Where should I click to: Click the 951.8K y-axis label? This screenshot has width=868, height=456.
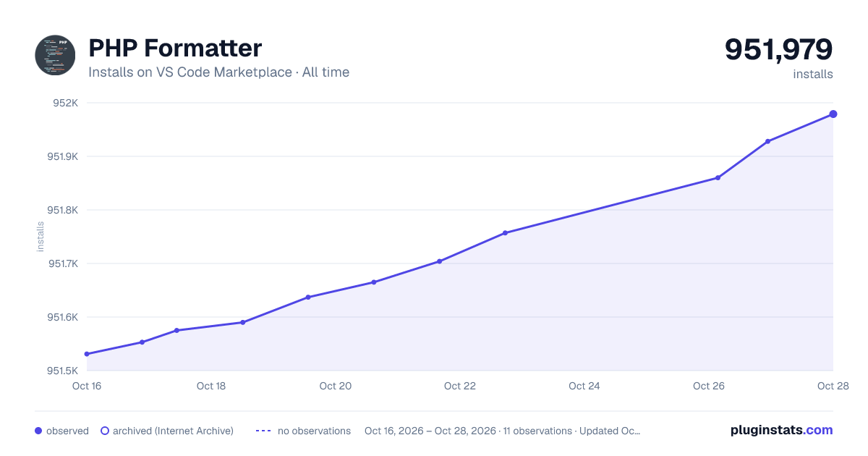pos(63,210)
